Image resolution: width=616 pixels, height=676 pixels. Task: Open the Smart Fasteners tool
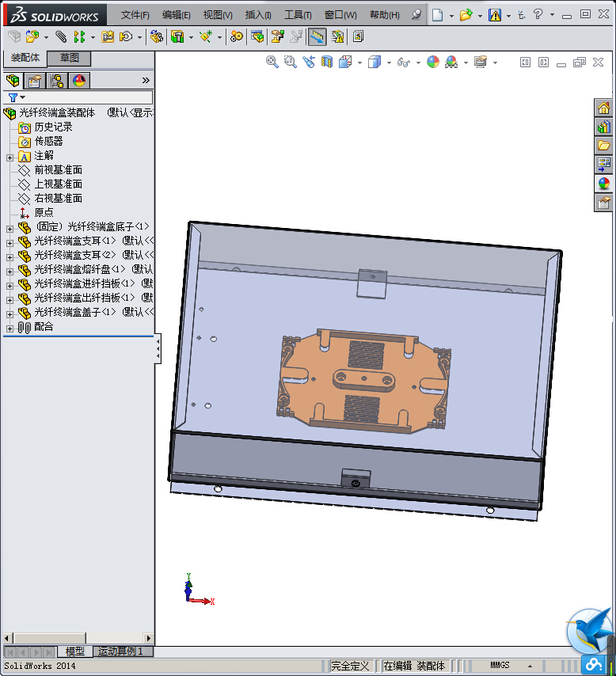coord(108,36)
